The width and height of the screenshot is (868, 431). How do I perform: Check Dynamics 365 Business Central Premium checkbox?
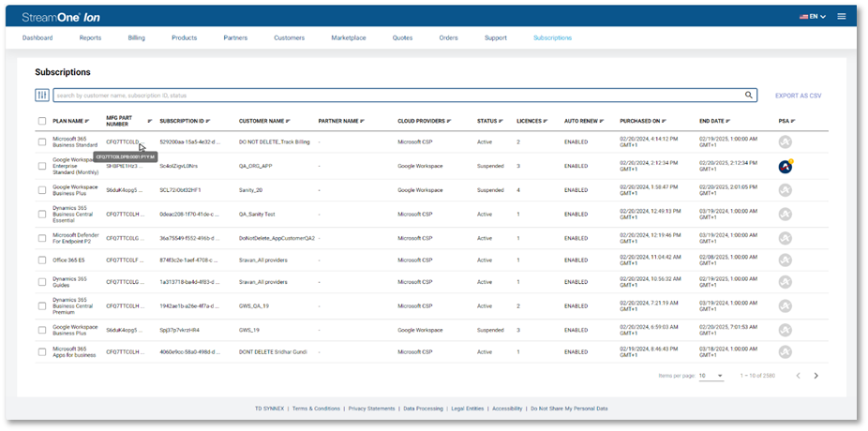tap(42, 306)
